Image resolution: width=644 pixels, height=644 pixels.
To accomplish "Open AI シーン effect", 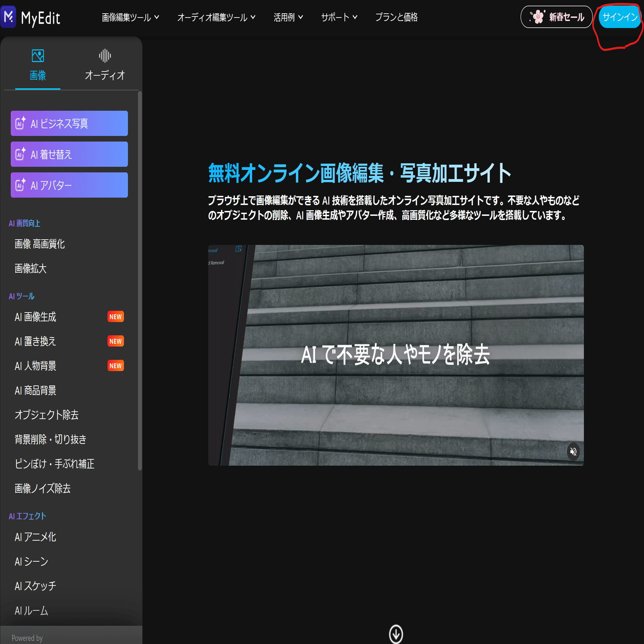I will 32,562.
